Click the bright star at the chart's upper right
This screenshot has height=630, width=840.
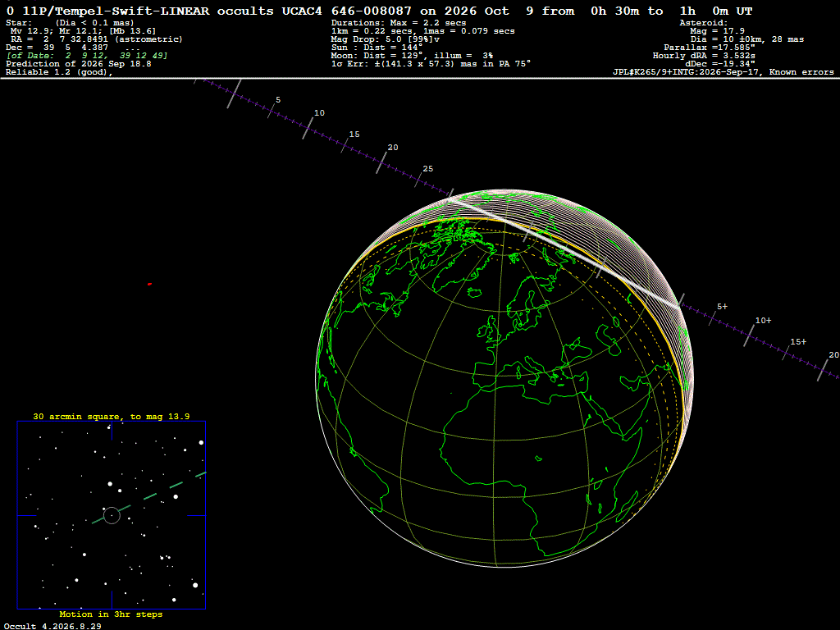click(x=202, y=442)
